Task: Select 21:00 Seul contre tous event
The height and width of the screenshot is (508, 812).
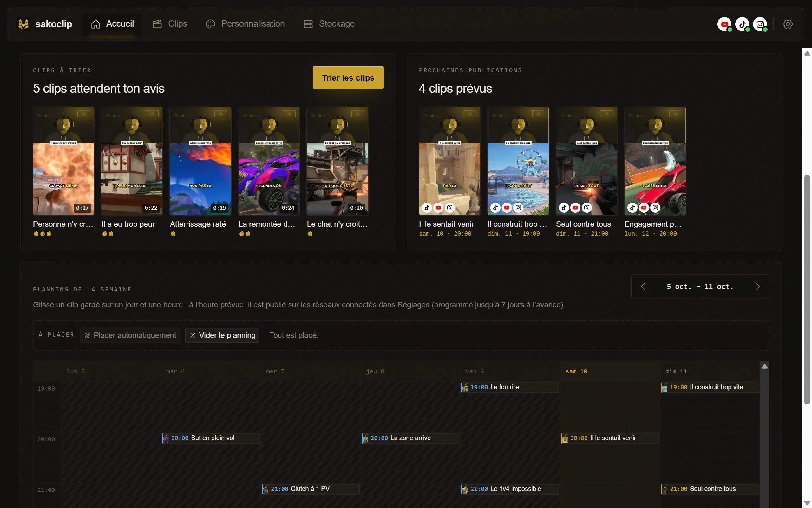Action: tap(710, 489)
